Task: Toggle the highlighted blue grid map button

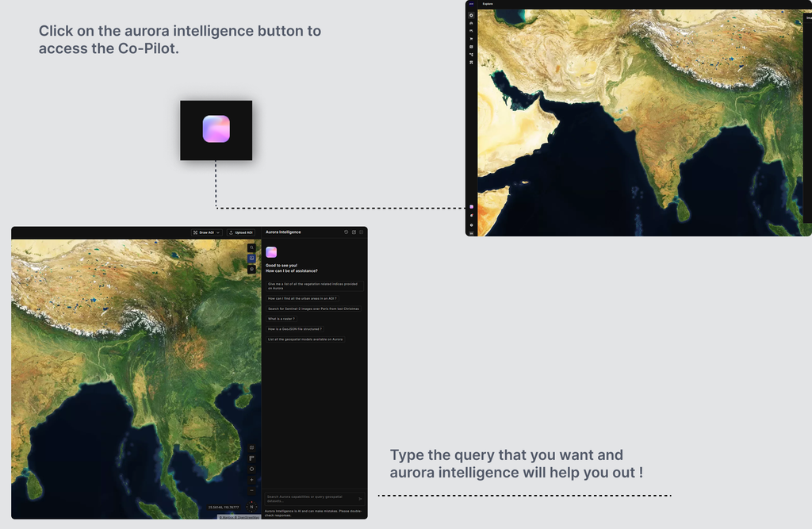Action: (x=251, y=258)
